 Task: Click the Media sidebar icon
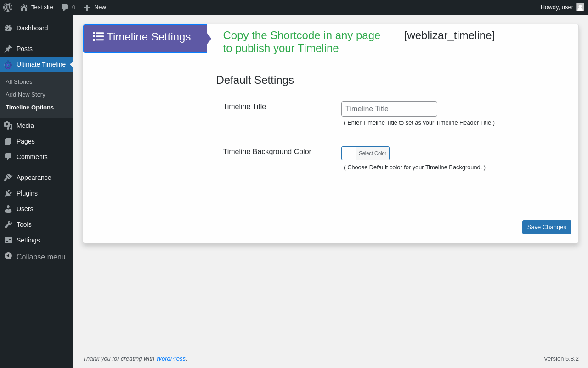(8, 126)
